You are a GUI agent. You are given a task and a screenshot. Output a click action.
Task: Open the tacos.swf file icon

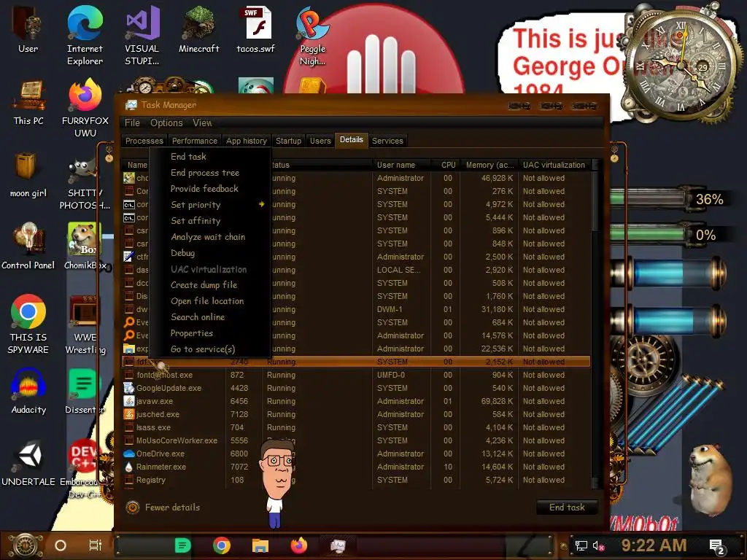(x=256, y=29)
